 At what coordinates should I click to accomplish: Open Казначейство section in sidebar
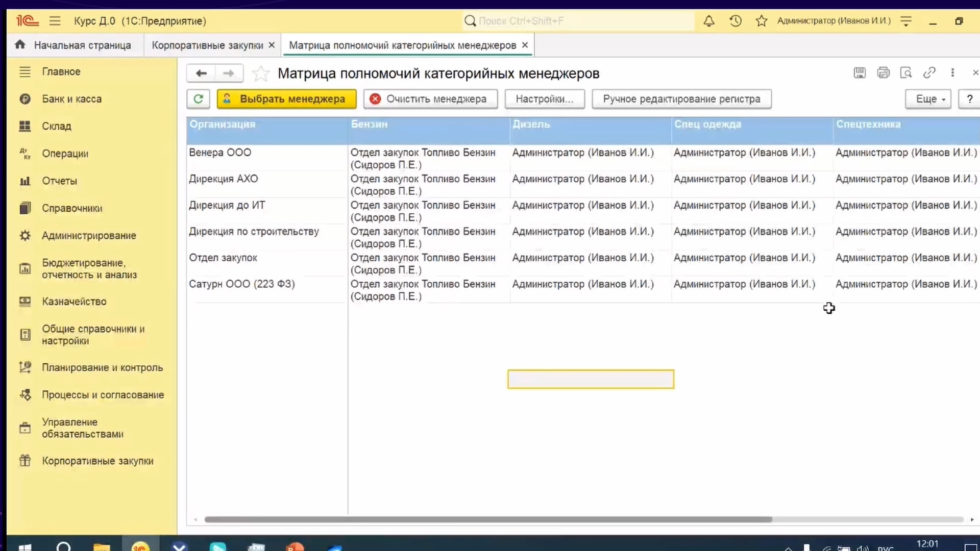(x=74, y=302)
